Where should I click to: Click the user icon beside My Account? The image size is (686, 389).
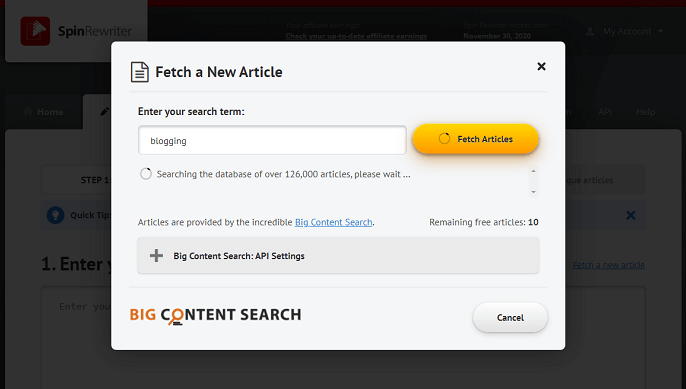(x=590, y=32)
